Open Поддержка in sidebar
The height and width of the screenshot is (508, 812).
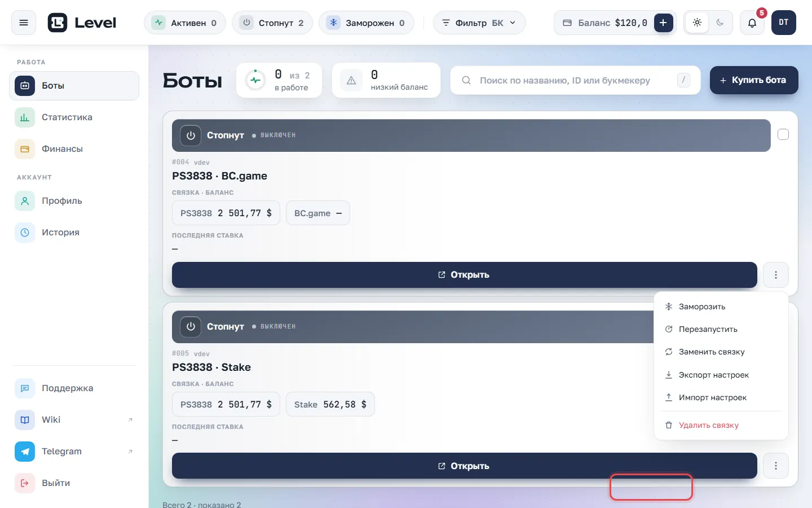74,388
